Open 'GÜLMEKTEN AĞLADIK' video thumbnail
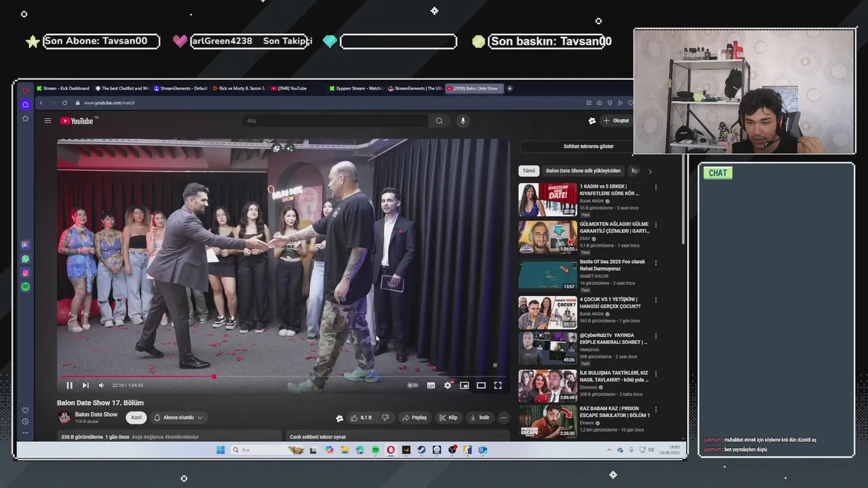The image size is (868, 488). point(547,237)
